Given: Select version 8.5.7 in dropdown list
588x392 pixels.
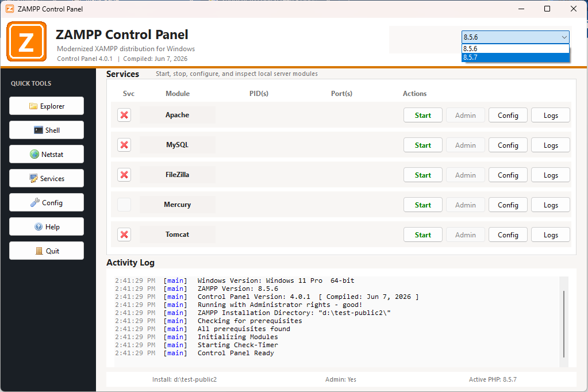Looking at the screenshot, I should (x=515, y=57).
